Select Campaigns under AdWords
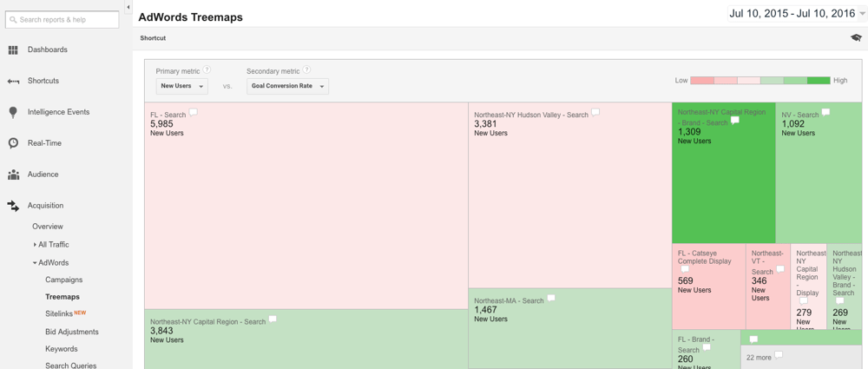This screenshot has width=868, height=369. 63,280
